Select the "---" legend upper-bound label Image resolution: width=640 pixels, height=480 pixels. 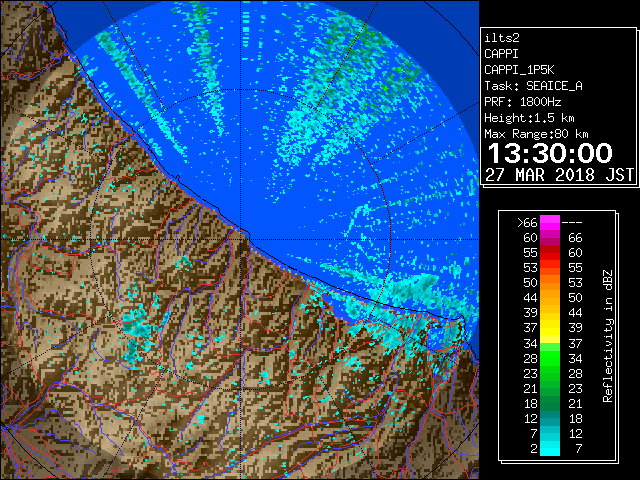[572, 223]
